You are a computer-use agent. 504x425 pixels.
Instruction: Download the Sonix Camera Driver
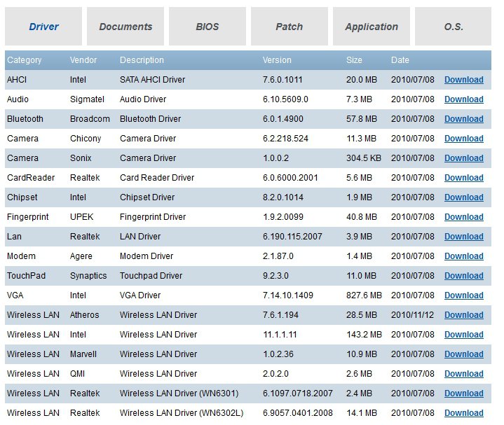(464, 158)
